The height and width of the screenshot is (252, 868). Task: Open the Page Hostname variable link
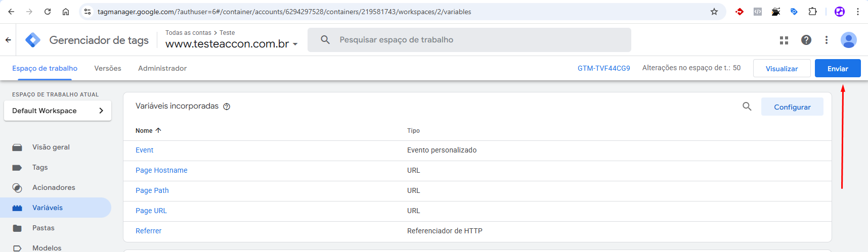pyautogui.click(x=161, y=170)
